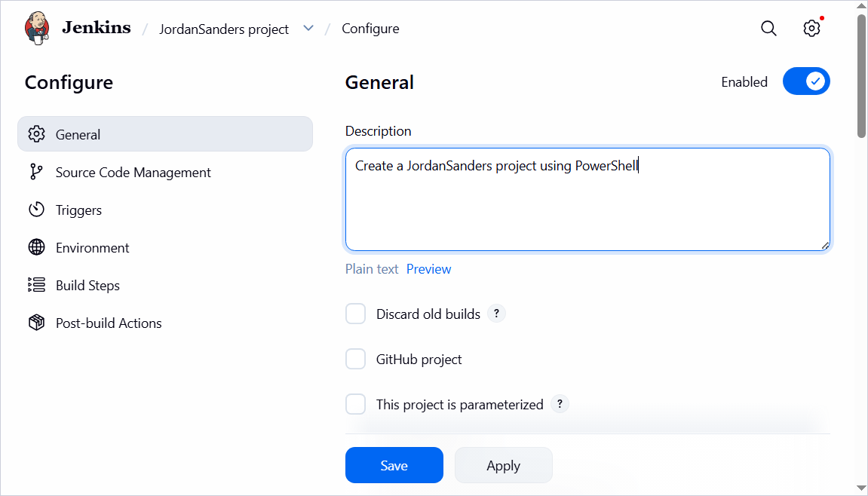Click the General heading in main panel
Image resolution: width=868 pixels, height=496 pixels.
379,82
